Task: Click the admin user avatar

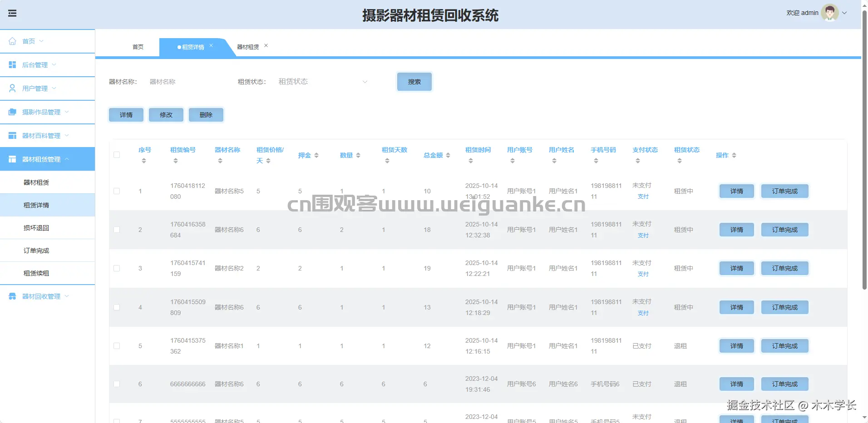Action: pyautogui.click(x=829, y=13)
